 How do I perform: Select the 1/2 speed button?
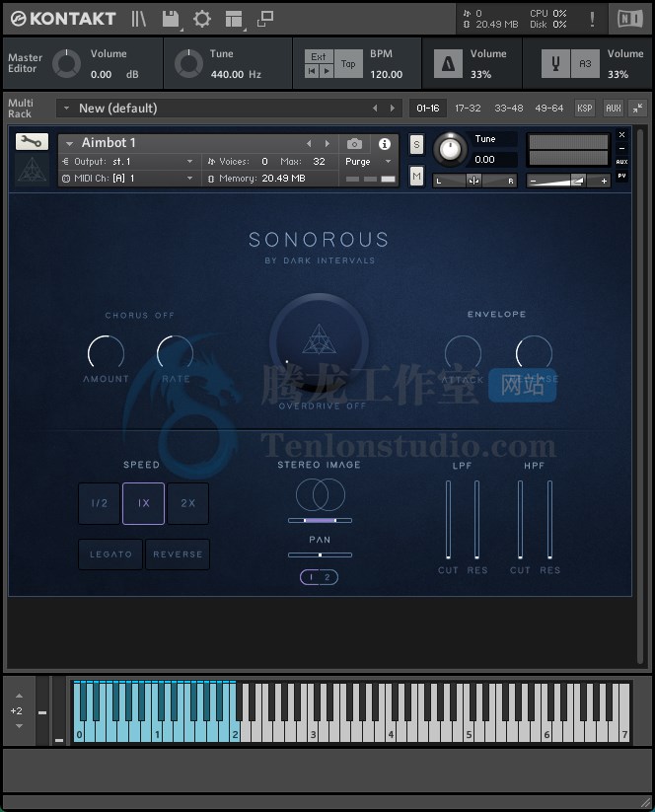click(x=99, y=503)
